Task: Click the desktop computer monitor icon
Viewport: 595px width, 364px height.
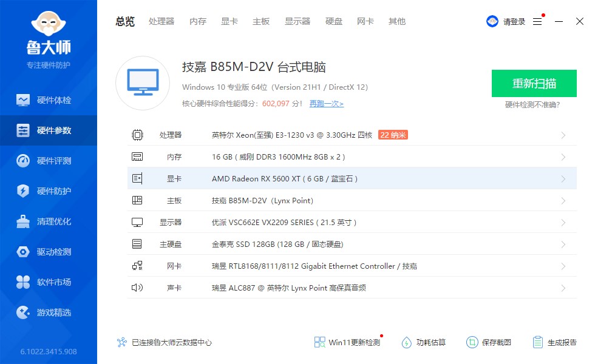Action: coord(143,83)
